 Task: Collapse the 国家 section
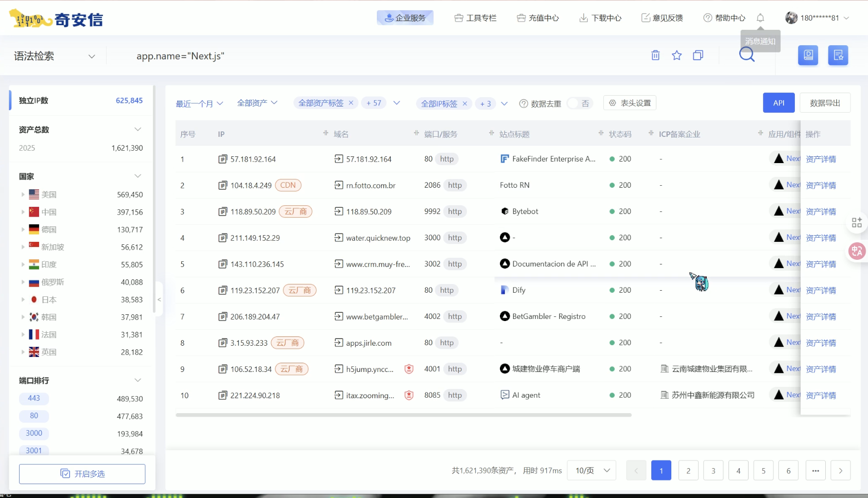[x=137, y=176]
